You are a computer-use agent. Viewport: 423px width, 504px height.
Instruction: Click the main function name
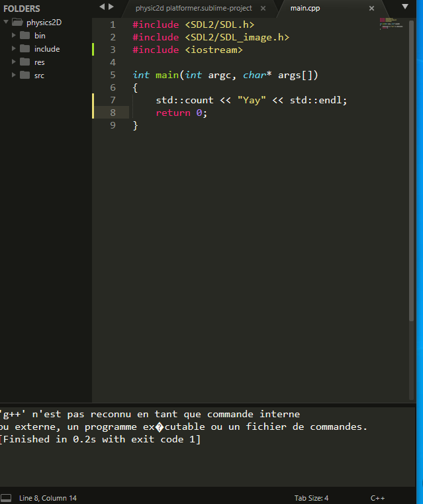[167, 76]
